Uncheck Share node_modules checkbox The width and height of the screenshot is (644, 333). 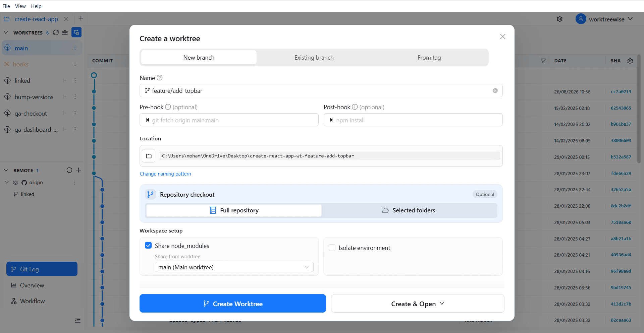tap(148, 246)
